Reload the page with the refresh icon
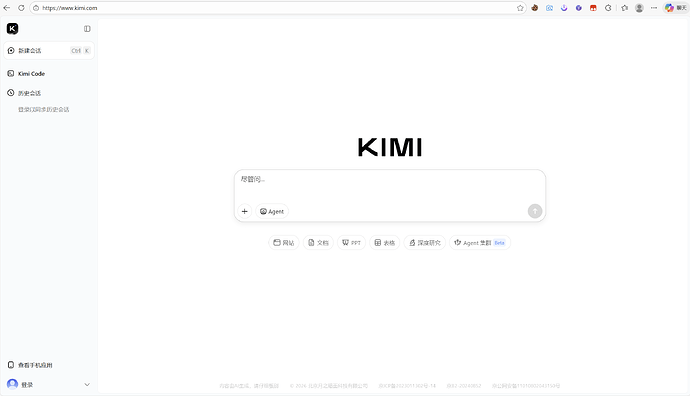This screenshot has height=396, width=690. [21, 8]
